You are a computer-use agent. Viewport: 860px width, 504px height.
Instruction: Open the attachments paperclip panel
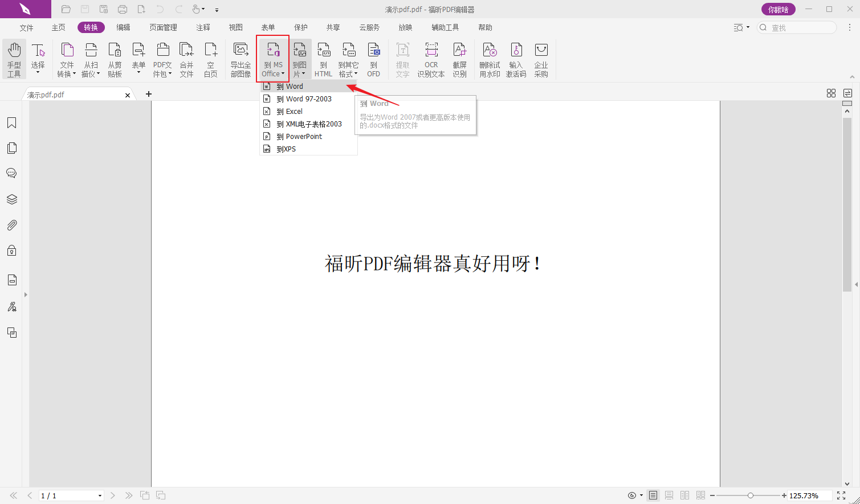tap(11, 226)
